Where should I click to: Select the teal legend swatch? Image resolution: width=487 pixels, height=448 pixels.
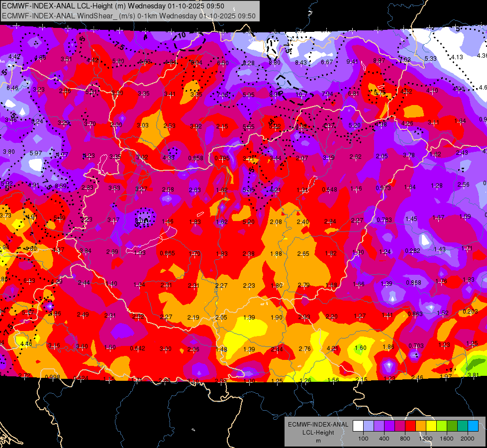463,426
